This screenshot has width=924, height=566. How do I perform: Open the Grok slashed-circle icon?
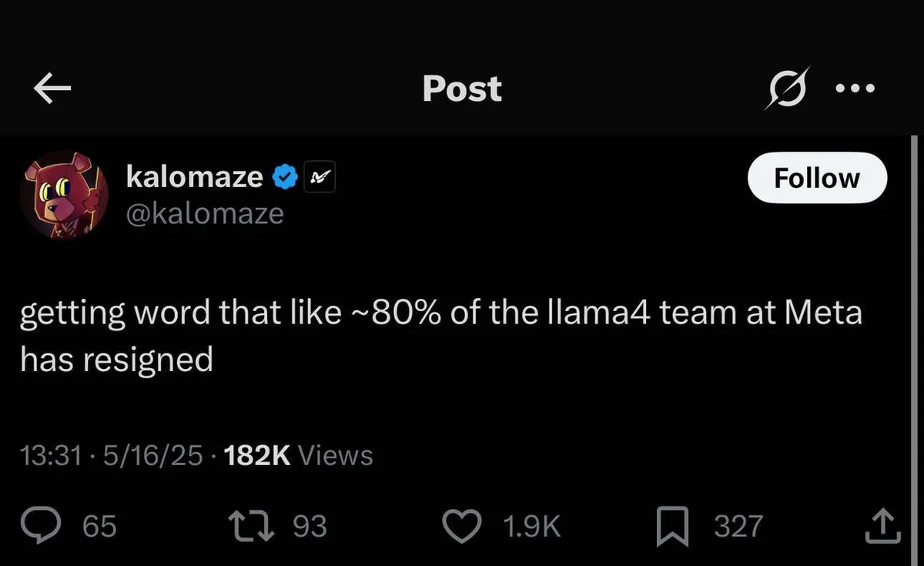tap(785, 89)
